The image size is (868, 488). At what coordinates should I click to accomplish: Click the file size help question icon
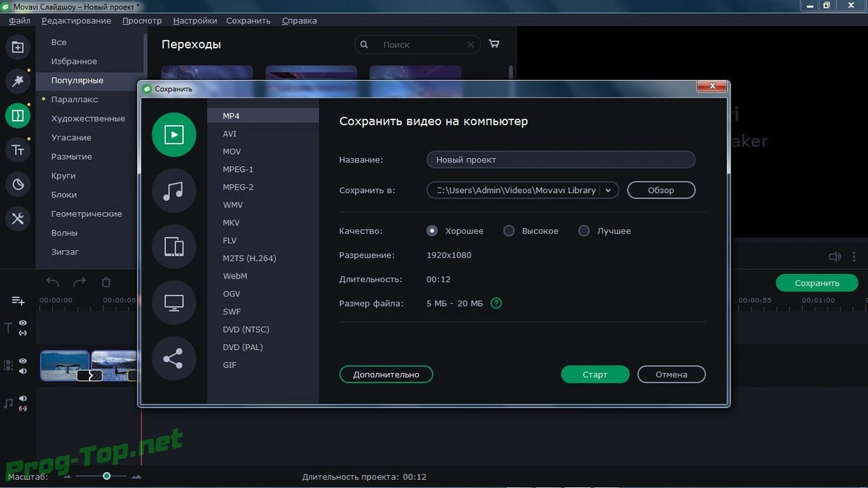(x=496, y=303)
